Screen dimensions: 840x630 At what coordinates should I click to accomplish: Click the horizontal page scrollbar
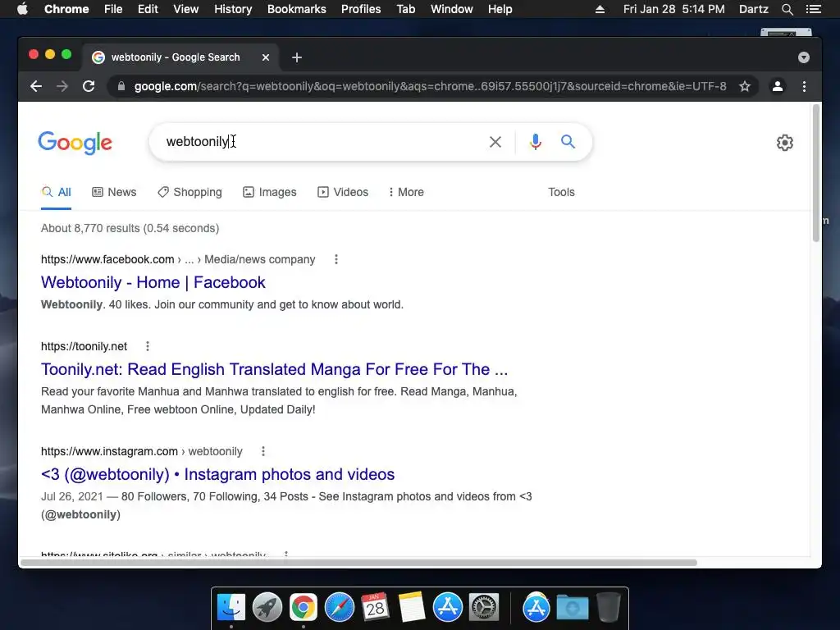359,563
